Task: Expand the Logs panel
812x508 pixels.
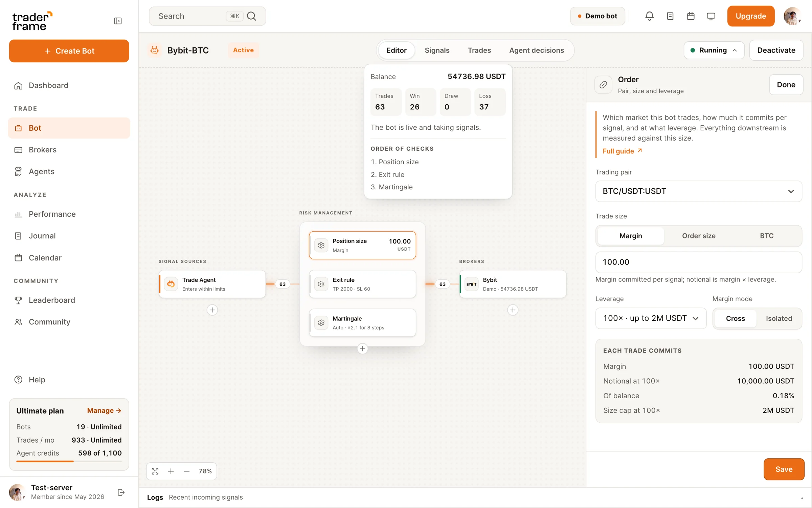Action: (x=802, y=498)
